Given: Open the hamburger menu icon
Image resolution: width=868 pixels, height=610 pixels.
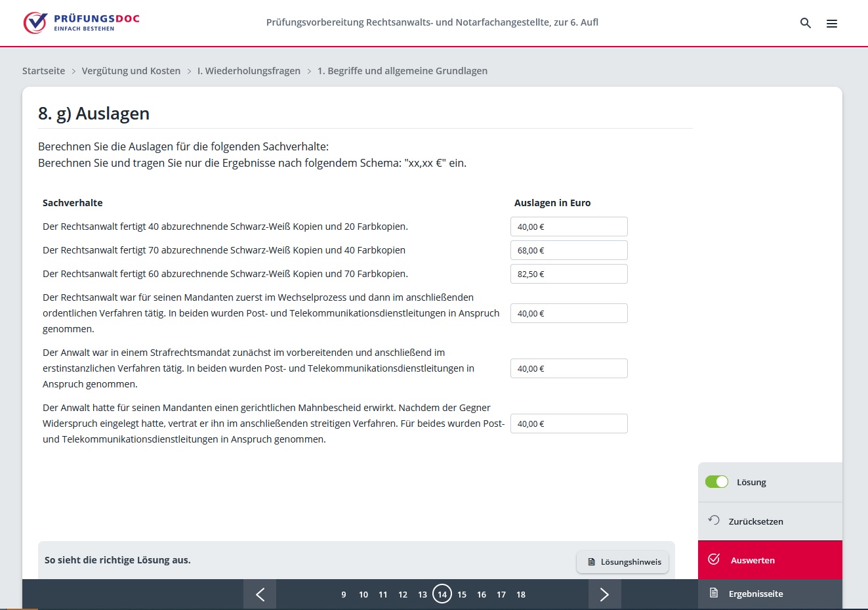Looking at the screenshot, I should 831,24.
